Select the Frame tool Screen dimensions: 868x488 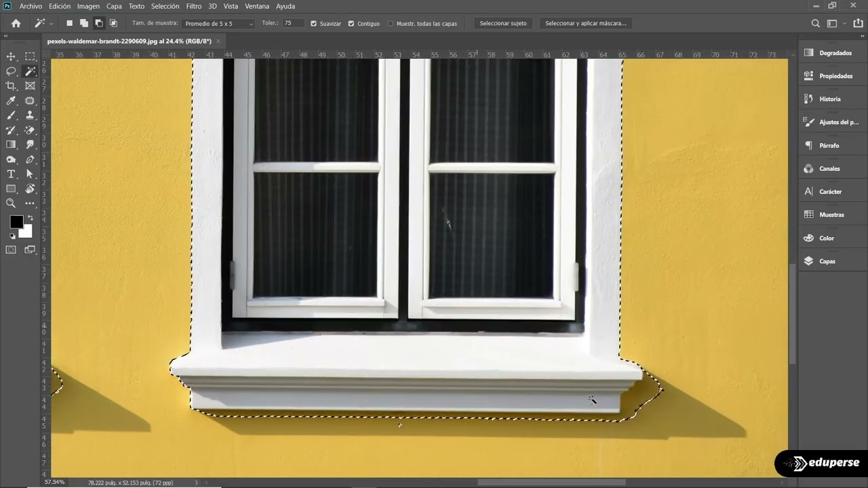click(30, 86)
